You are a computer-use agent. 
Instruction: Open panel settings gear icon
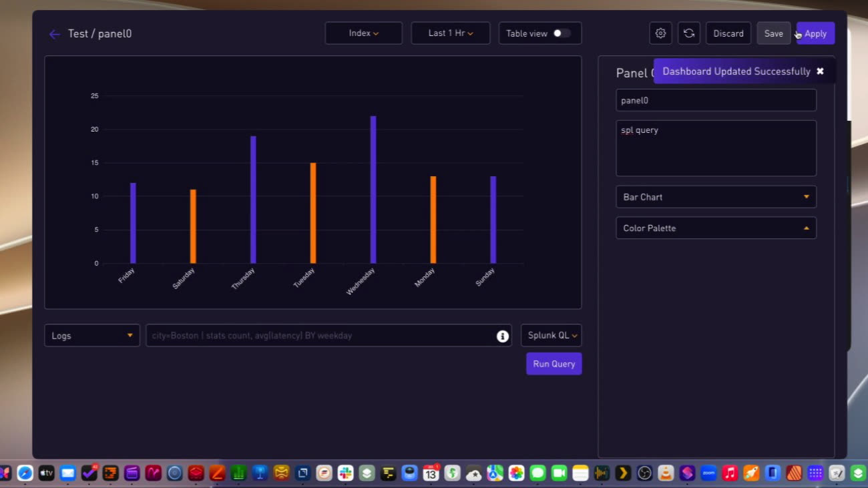tap(660, 33)
